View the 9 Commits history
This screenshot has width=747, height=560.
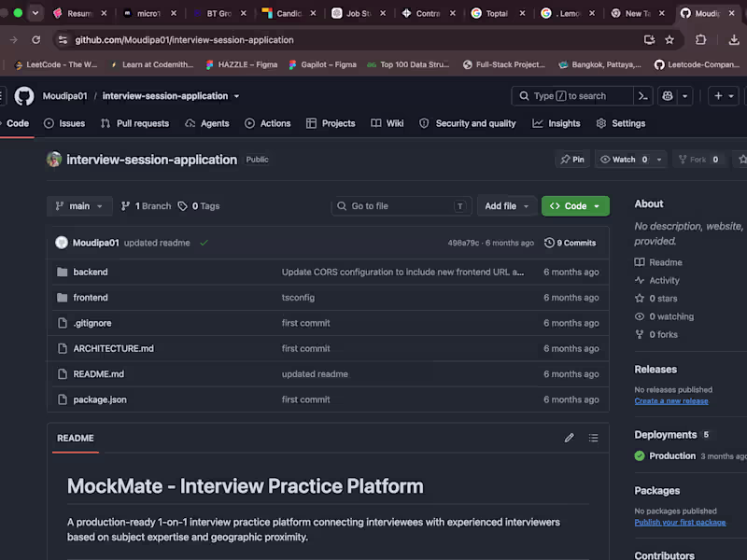click(x=570, y=243)
